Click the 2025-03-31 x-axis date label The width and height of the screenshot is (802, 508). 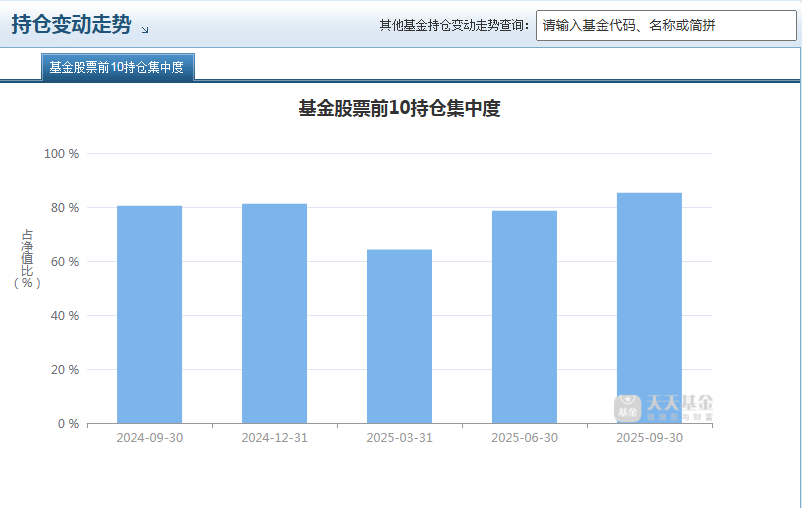[x=399, y=438]
